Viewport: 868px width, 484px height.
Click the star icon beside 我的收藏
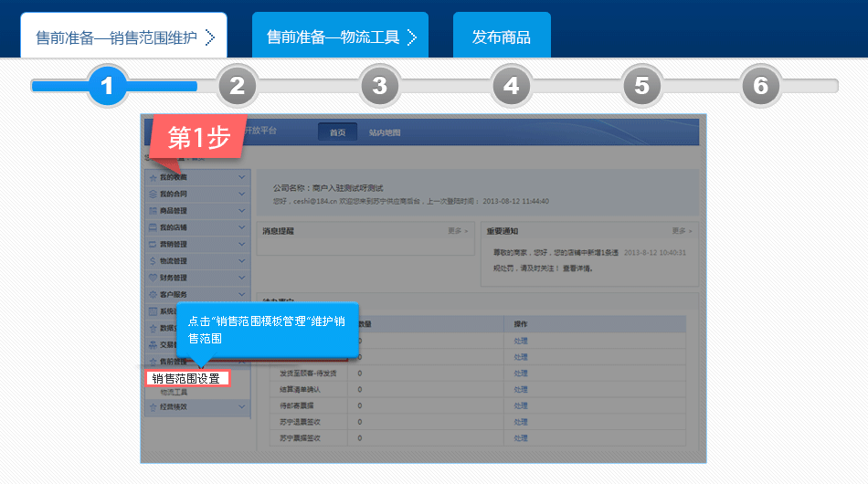(x=153, y=177)
